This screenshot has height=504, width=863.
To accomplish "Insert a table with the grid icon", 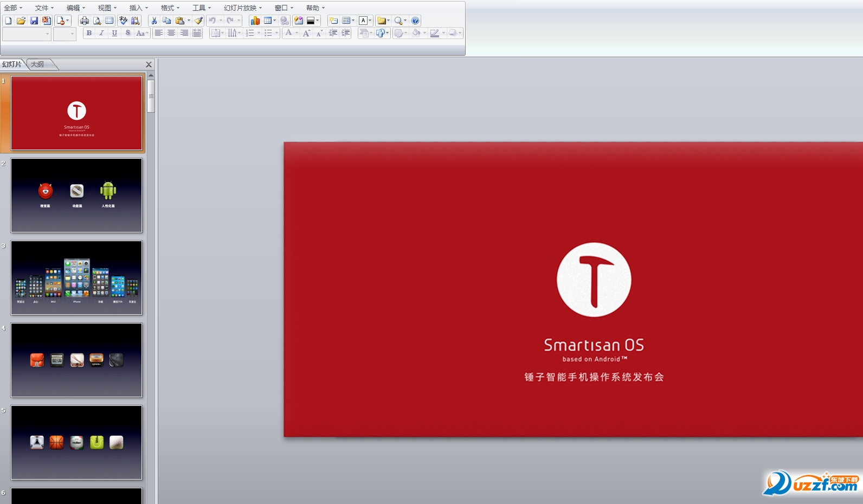I will pyautogui.click(x=268, y=21).
